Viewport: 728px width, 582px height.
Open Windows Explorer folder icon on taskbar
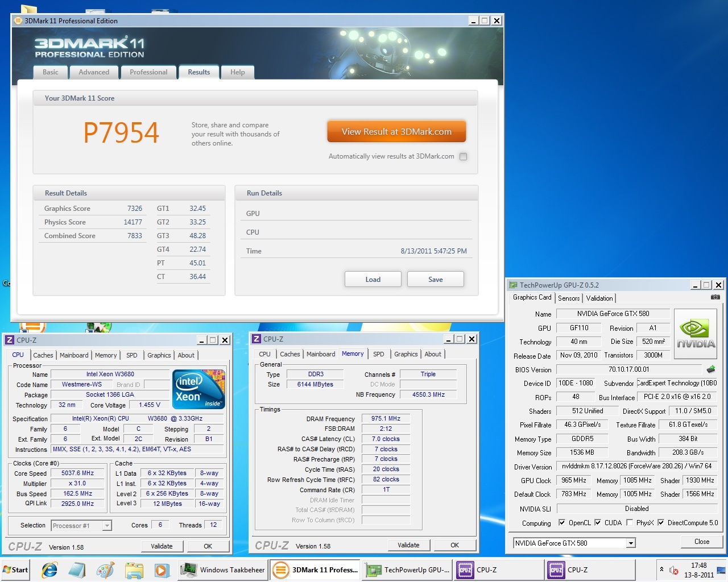point(134,570)
